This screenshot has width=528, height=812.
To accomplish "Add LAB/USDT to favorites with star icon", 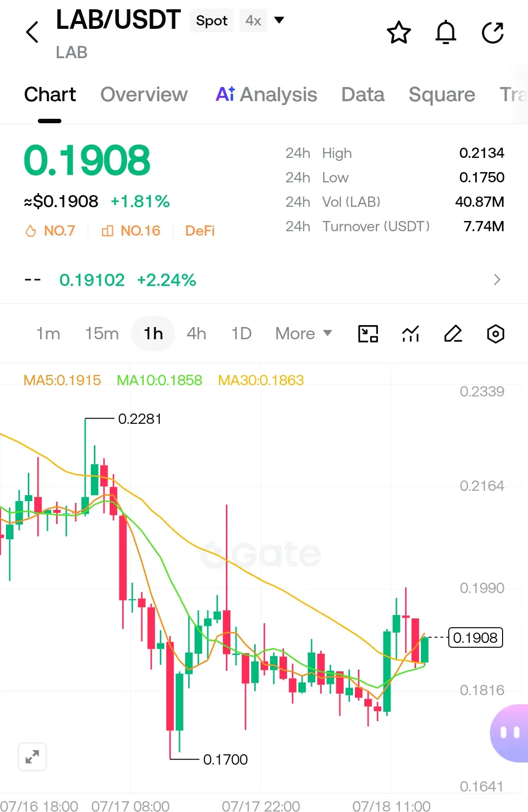I will coord(399,33).
